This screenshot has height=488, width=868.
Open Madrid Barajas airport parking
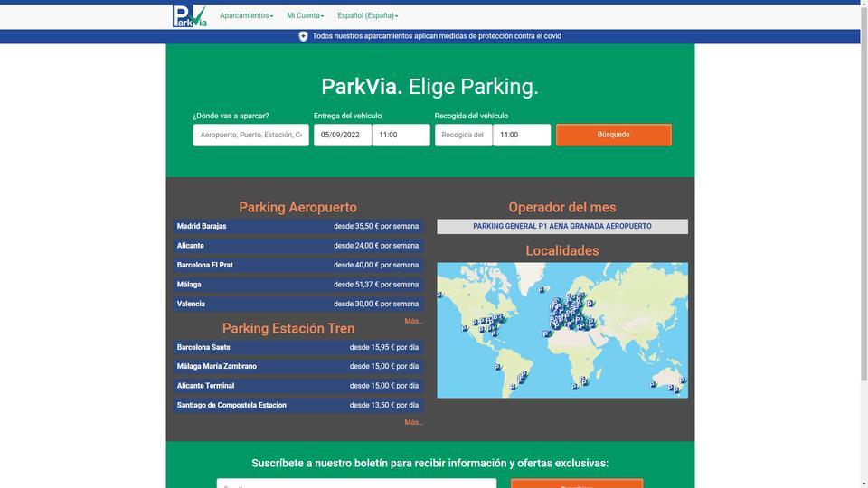[298, 226]
